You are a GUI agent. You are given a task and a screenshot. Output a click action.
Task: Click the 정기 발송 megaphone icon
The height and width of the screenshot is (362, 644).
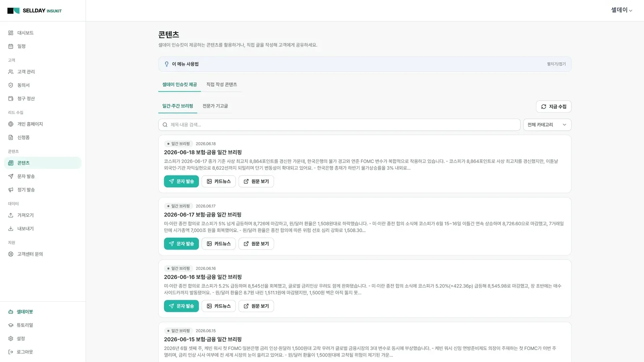click(x=11, y=190)
